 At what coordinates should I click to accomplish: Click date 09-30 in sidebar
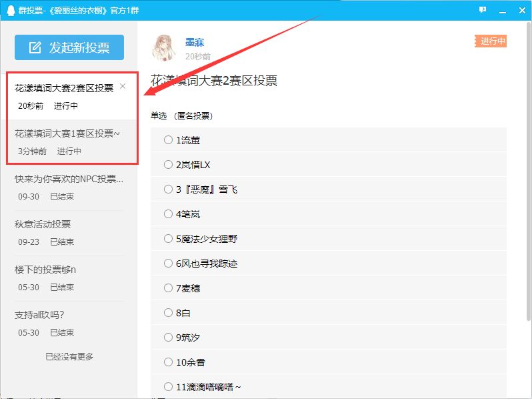click(x=29, y=197)
